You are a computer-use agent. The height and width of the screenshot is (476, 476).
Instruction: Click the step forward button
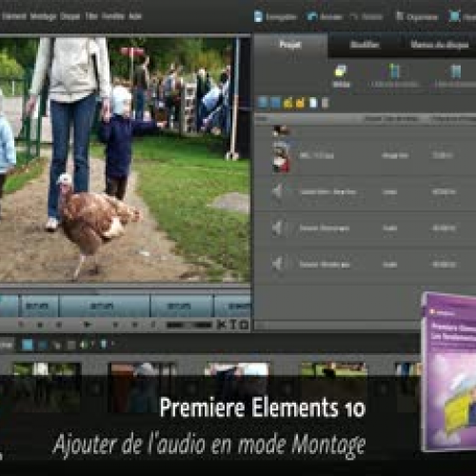(115, 325)
